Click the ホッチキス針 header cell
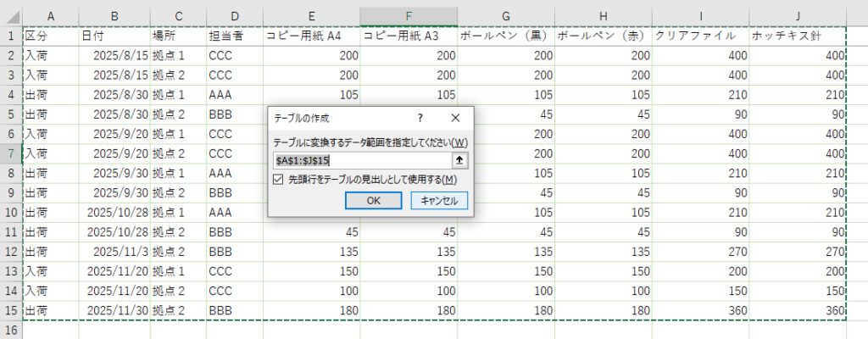Viewport: 868px width, 339px height. [798, 36]
